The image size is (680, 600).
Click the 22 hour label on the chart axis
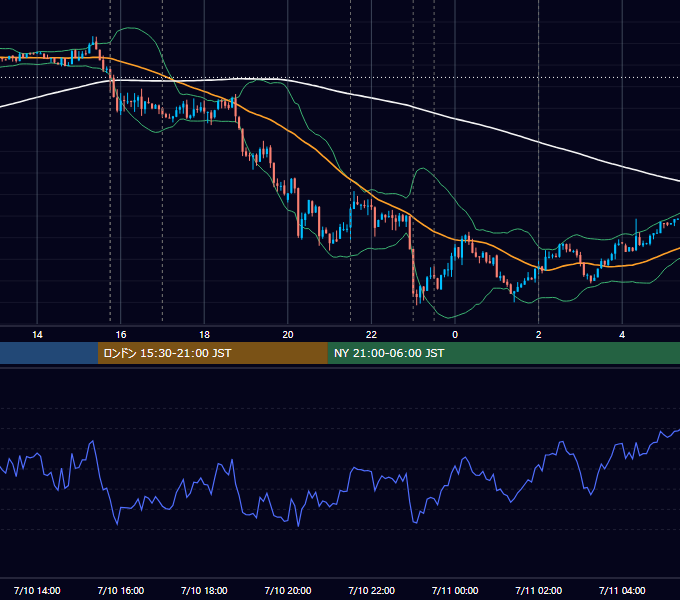371,335
